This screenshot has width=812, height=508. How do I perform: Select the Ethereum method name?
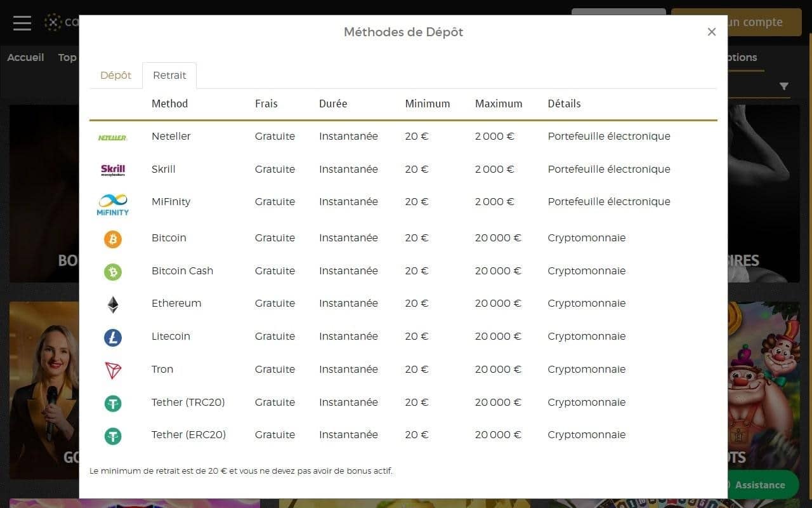(176, 303)
